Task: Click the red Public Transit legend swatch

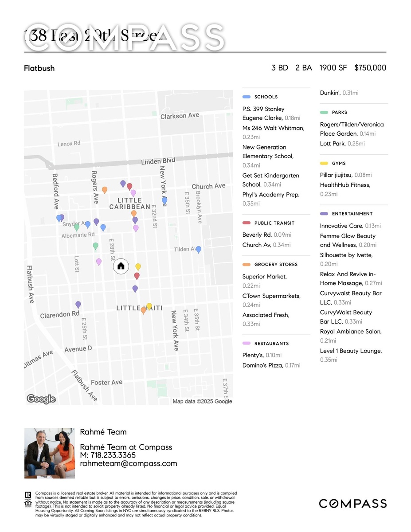Action: [x=247, y=223]
